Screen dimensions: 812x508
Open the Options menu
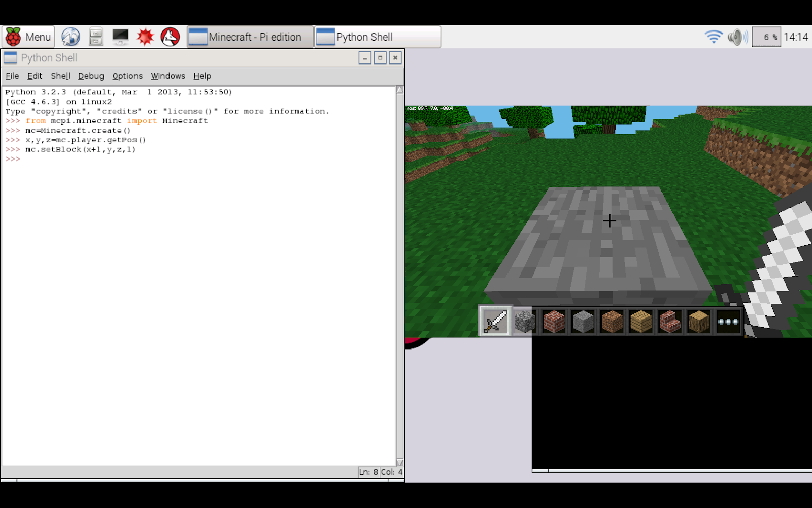pyautogui.click(x=127, y=76)
